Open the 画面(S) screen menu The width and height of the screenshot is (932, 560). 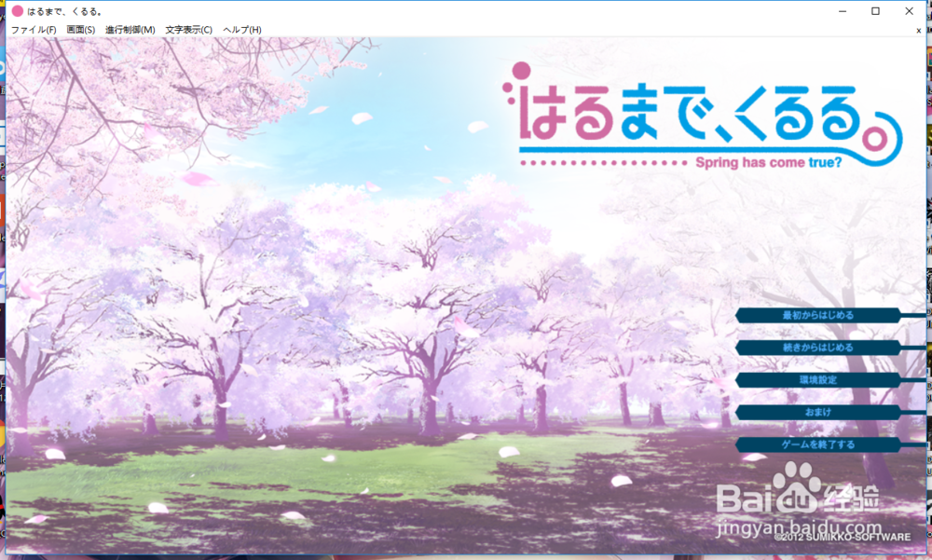(x=80, y=30)
